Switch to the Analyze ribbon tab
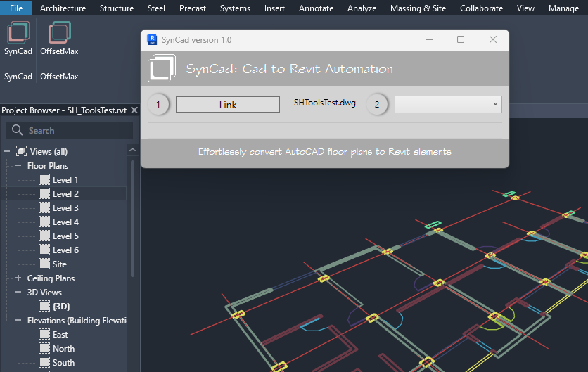 pyautogui.click(x=362, y=8)
